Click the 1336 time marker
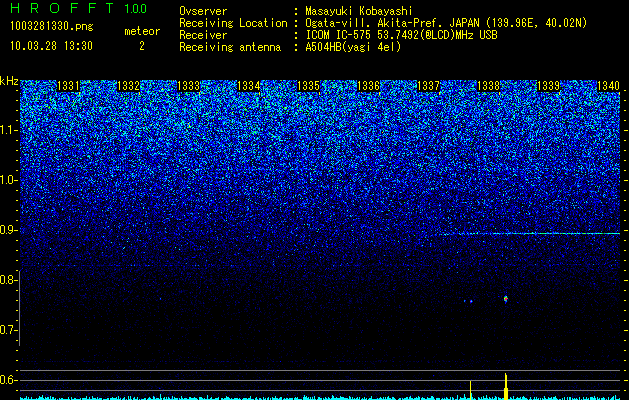Image resolution: width=629 pixels, height=400 pixels. coord(368,86)
